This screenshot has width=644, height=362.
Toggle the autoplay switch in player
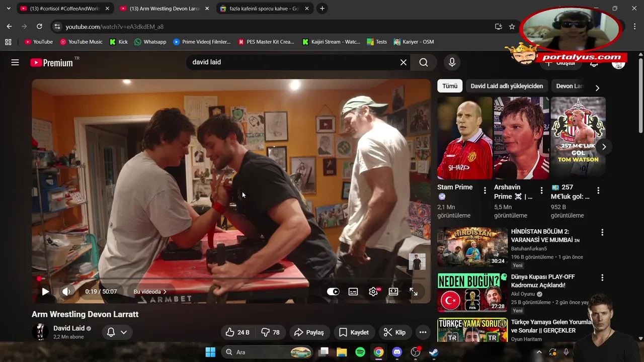click(333, 292)
